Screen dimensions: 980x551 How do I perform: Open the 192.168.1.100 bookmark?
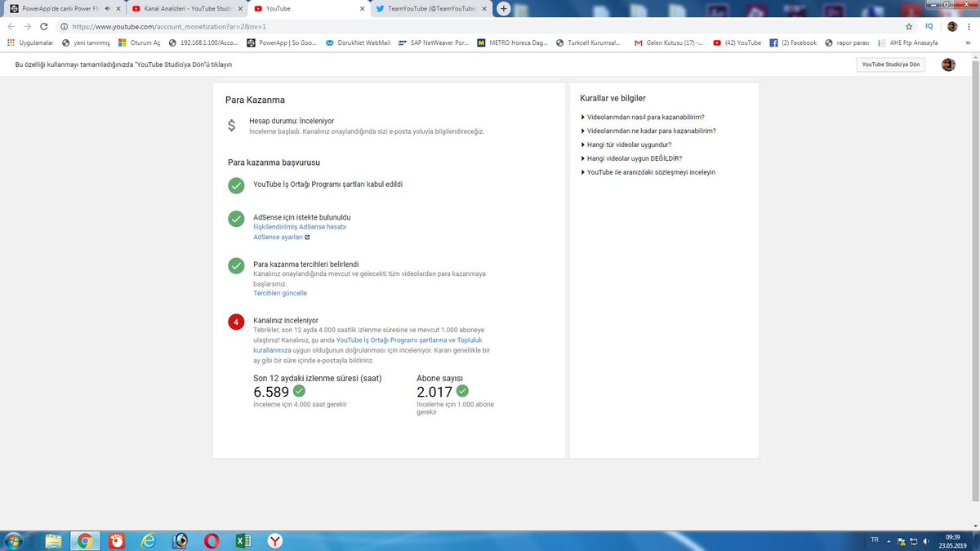[x=203, y=42]
